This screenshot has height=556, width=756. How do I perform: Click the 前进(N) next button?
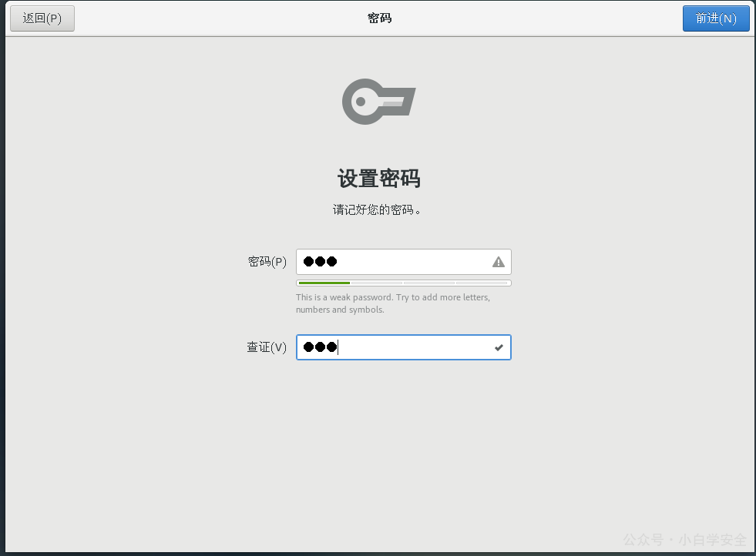tap(716, 18)
